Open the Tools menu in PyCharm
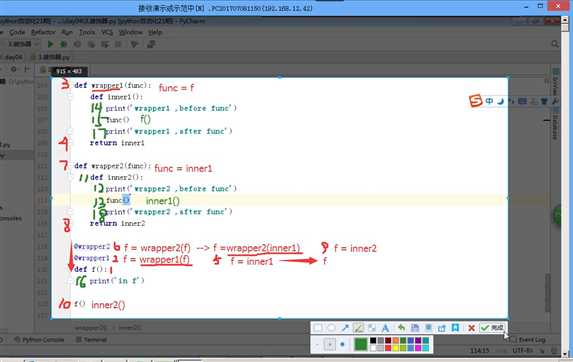573x362 pixels. [x=87, y=32]
